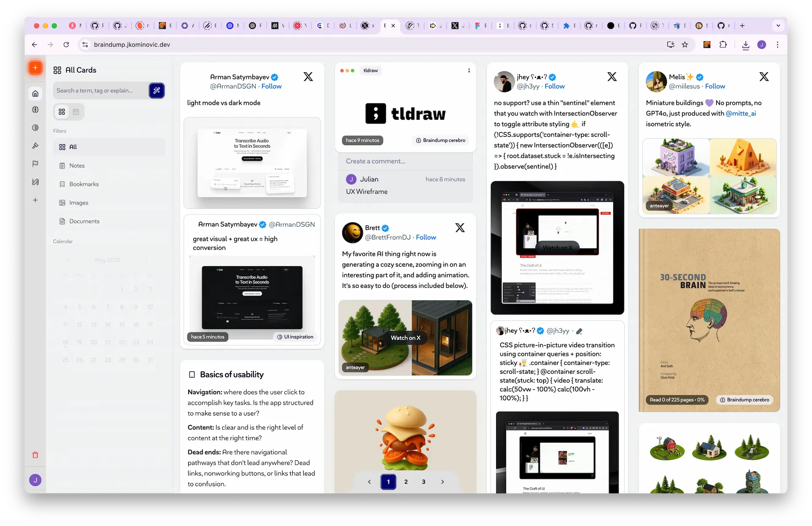
Task: Click the reading progress Read 0 of 225 pages
Action: 677,400
